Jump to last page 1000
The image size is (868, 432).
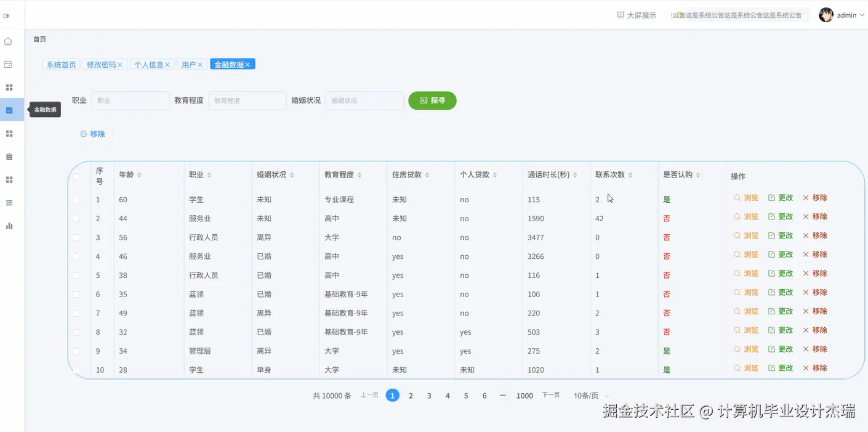pyautogui.click(x=524, y=396)
